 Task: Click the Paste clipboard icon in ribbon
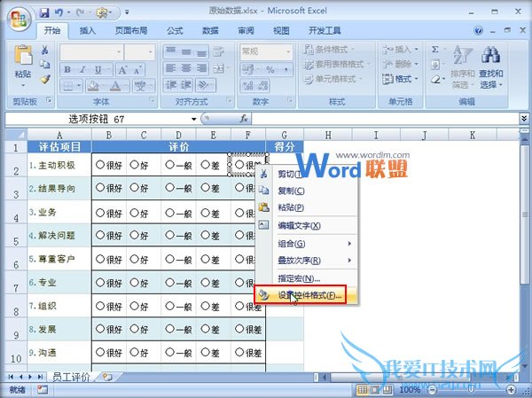coord(23,55)
